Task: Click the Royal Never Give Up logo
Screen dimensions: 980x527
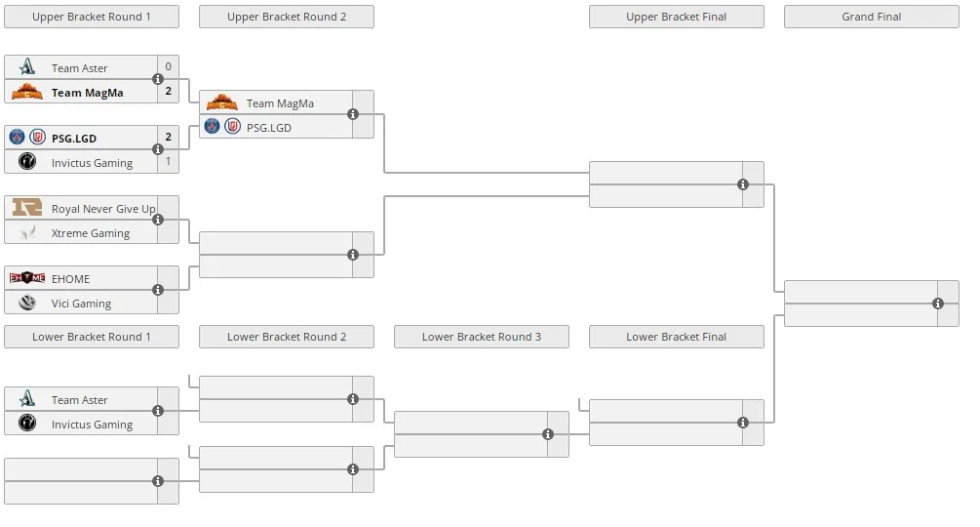Action: tap(27, 208)
